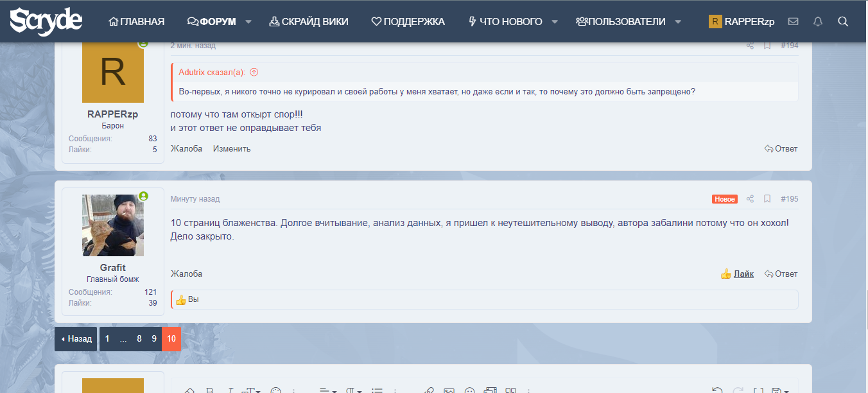Expand the ЧТО НОВОГО dropdown arrow
This screenshot has width=868, height=393.
[x=555, y=21]
